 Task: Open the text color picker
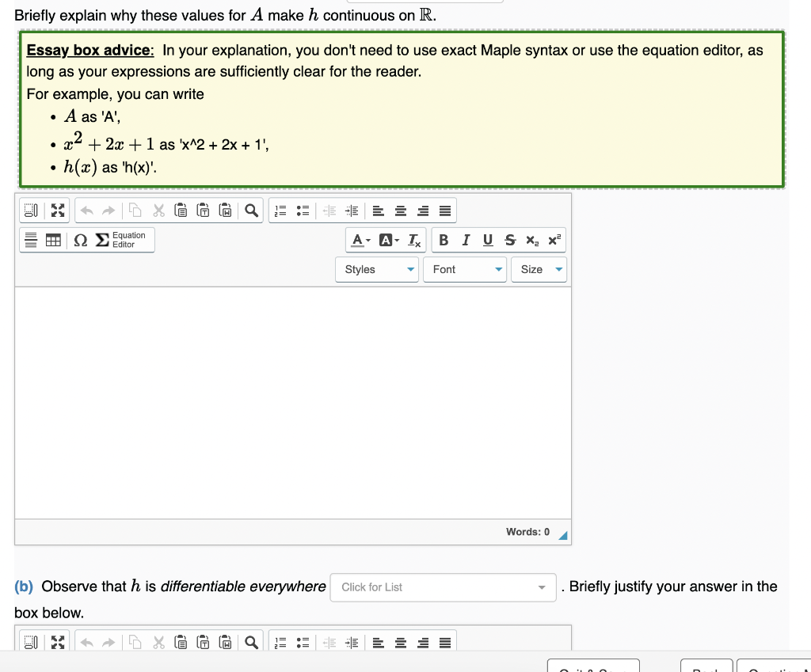pos(357,240)
